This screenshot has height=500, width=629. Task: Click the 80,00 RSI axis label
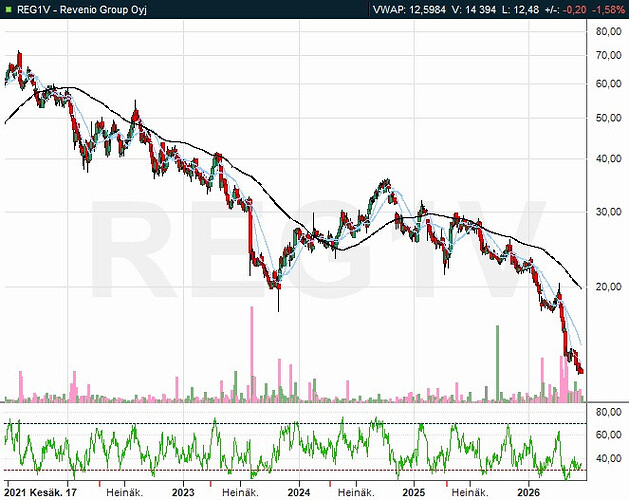[x=609, y=412]
